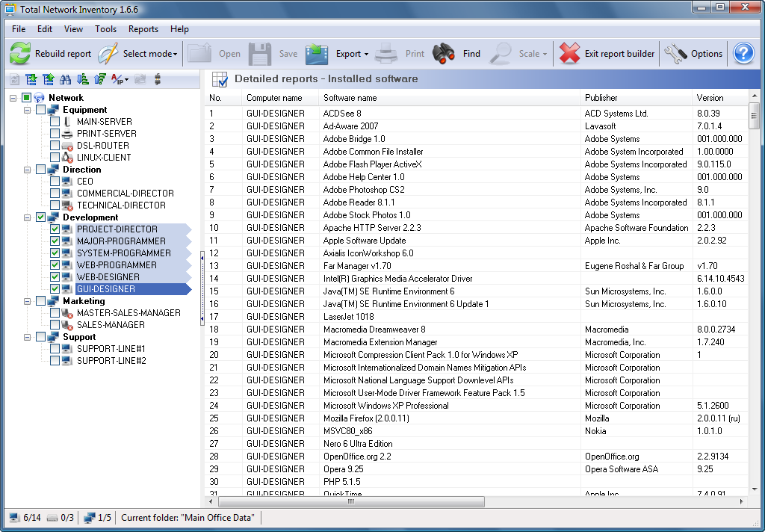Uncheck the WEB-DESIGNER checkbox

pos(55,276)
